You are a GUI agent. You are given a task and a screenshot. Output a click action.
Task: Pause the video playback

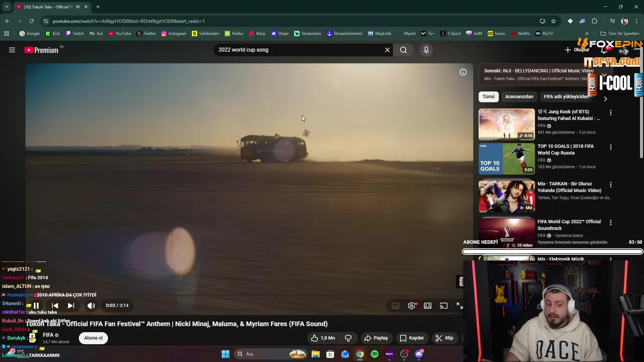[x=36, y=306]
